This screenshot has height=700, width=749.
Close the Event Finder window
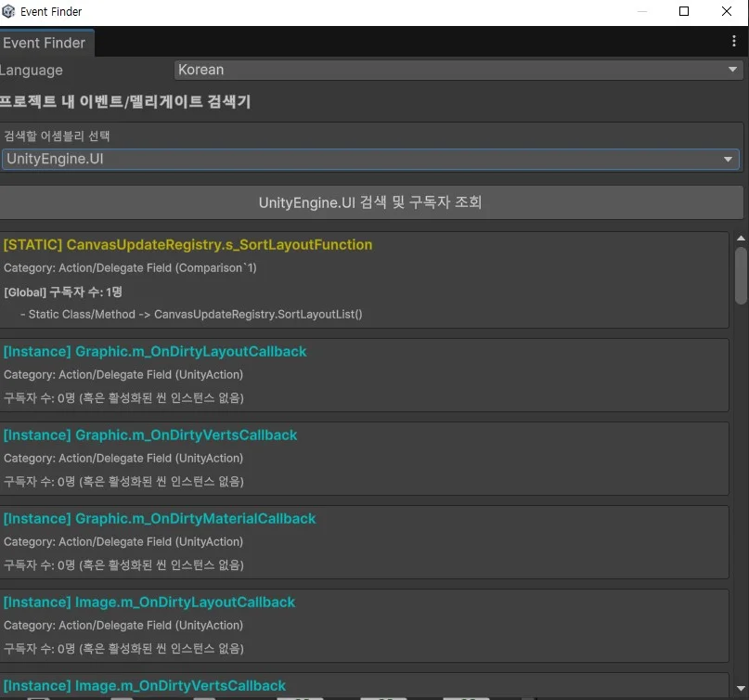[x=726, y=11]
